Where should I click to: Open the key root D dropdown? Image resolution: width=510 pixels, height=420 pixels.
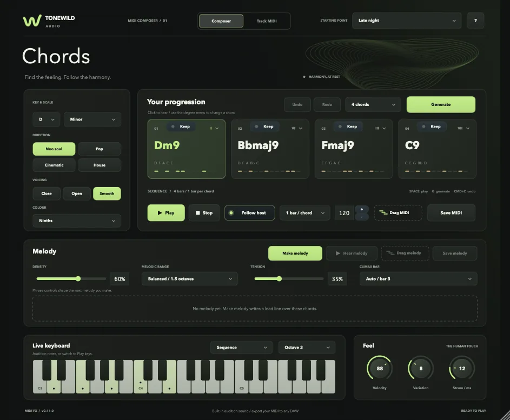(x=46, y=119)
